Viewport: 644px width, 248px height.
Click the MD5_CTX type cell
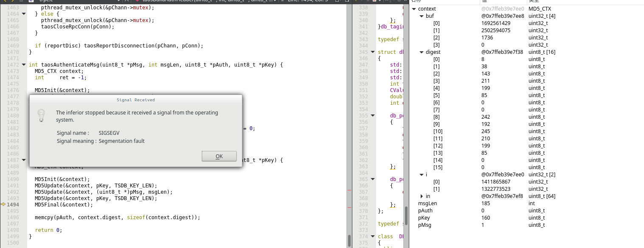540,9
